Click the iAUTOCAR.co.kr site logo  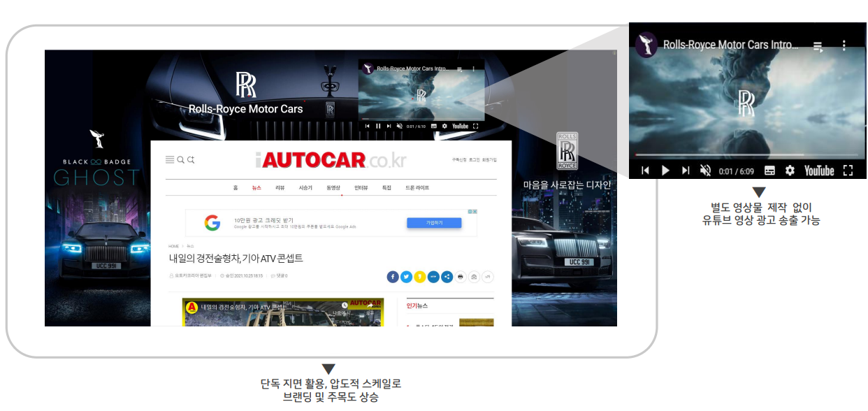coord(331,160)
